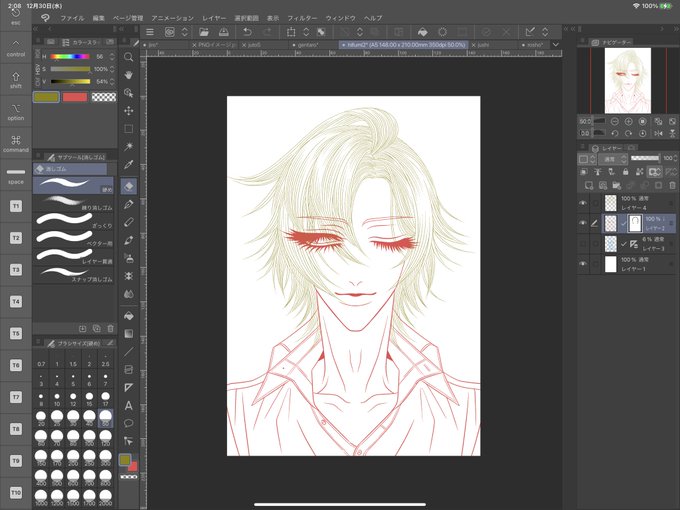Screen dimensions: 680x510
Task: Select the Text tool
Action: tap(128, 406)
